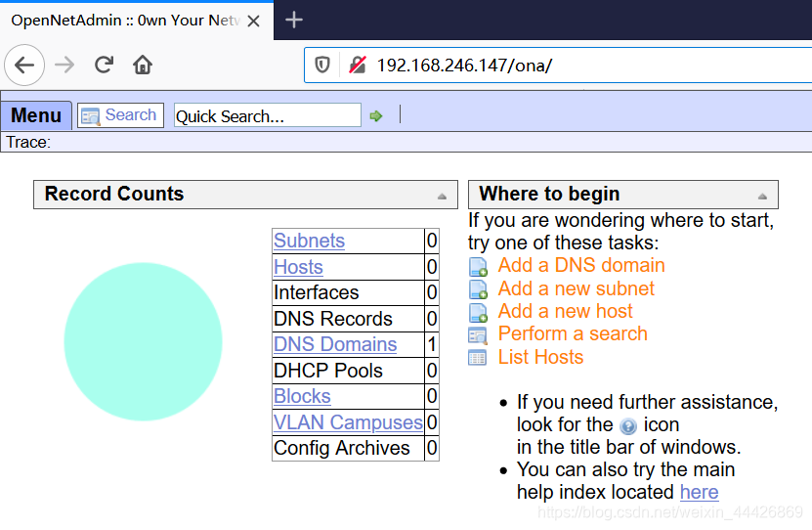Submit quick search with green arrow
Image resolution: width=812 pixels, height=530 pixels.
(x=376, y=116)
